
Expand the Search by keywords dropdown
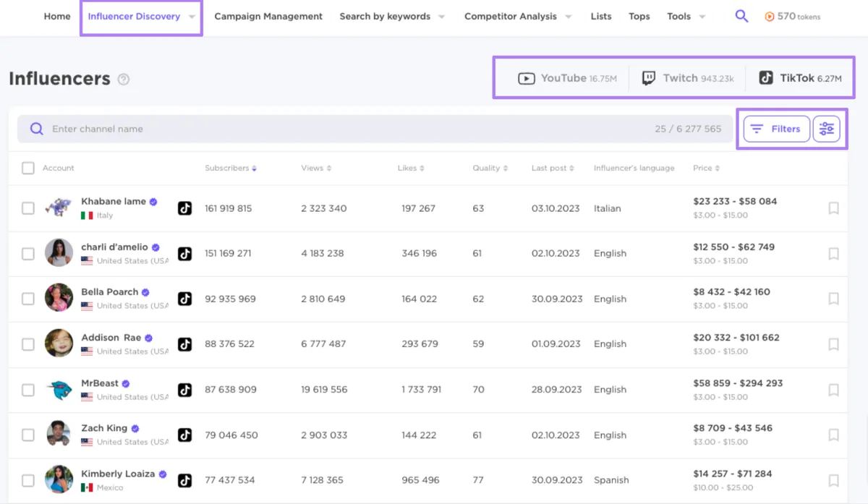click(442, 17)
